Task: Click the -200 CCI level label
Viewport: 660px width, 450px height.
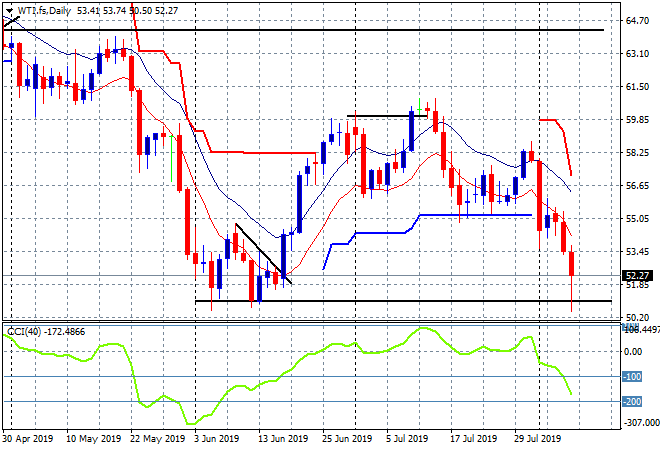Action: click(x=632, y=402)
